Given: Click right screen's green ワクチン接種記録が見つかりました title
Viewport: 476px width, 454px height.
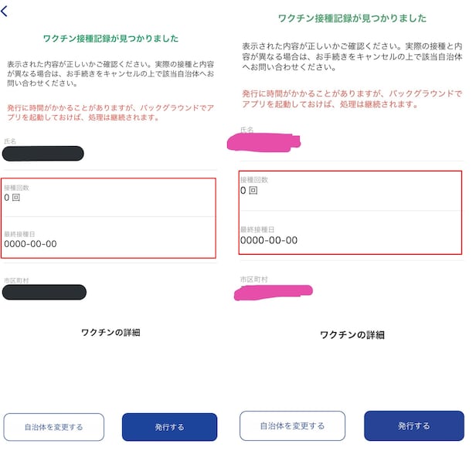Looking at the screenshot, I should [x=352, y=17].
